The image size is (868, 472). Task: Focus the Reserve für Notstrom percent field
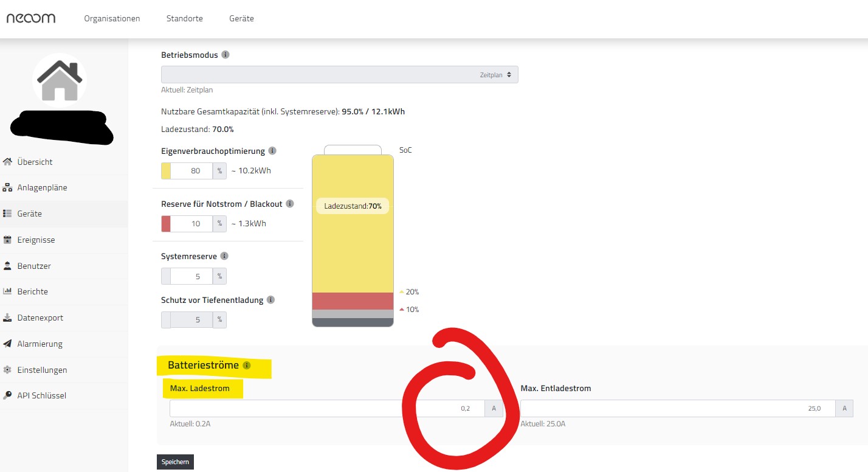point(191,224)
